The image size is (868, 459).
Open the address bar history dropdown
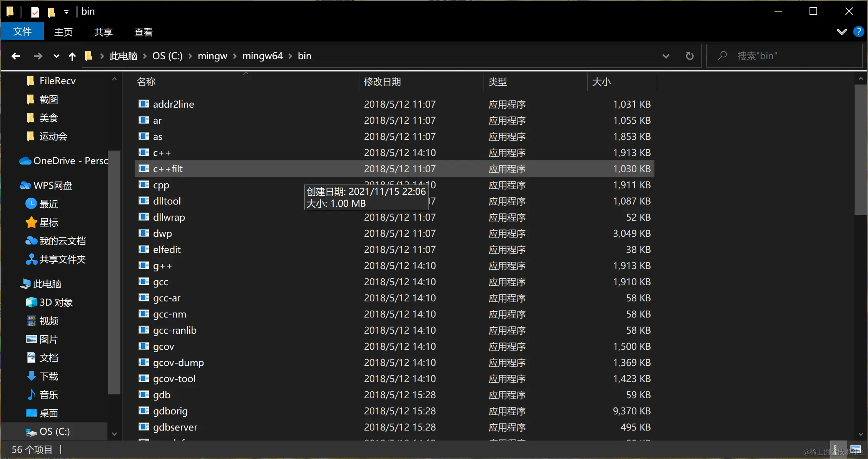pos(666,56)
